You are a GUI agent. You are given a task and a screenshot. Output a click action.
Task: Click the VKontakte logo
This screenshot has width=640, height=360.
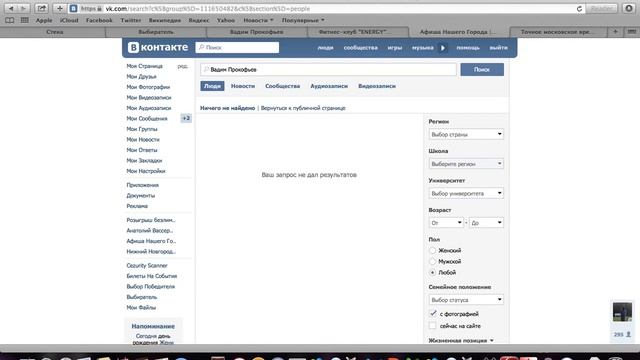[x=158, y=47]
